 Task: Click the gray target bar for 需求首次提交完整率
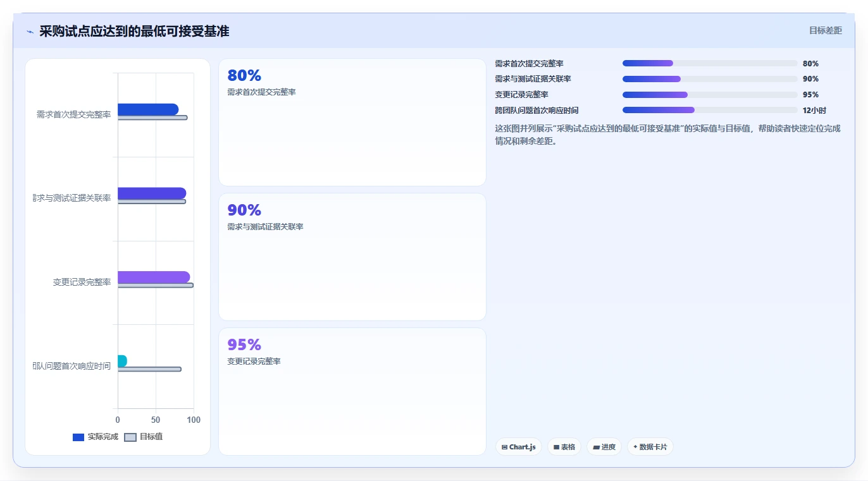pyautogui.click(x=152, y=118)
